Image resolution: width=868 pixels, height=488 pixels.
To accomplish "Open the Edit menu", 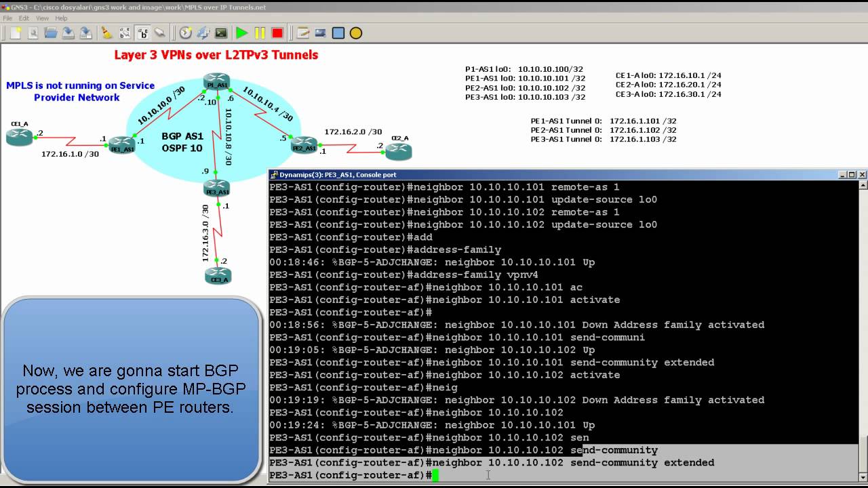I will tap(24, 18).
